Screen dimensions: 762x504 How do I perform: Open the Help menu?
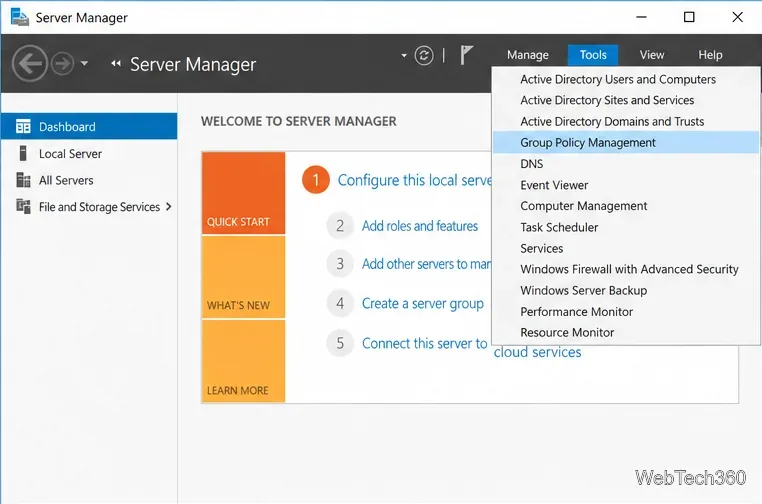pos(710,55)
